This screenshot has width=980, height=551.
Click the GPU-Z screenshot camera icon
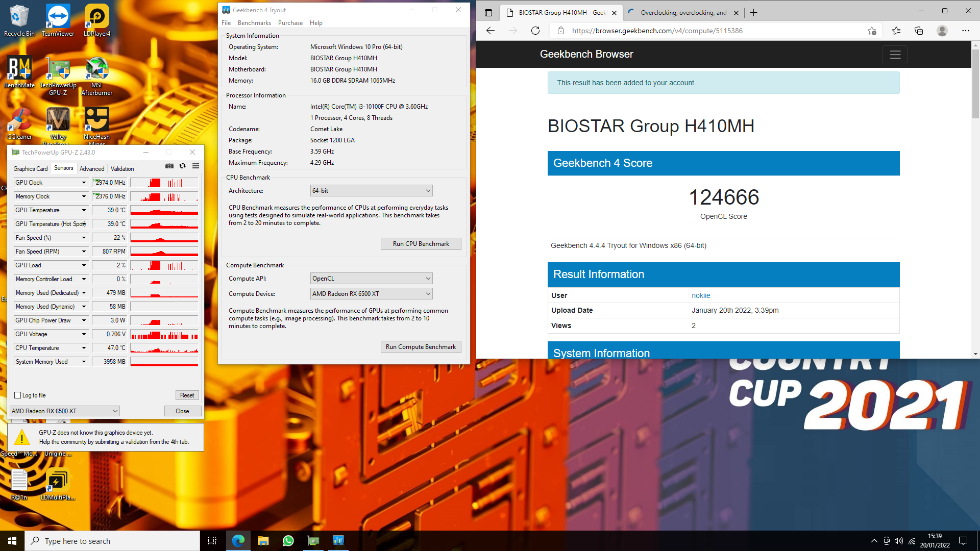[169, 166]
